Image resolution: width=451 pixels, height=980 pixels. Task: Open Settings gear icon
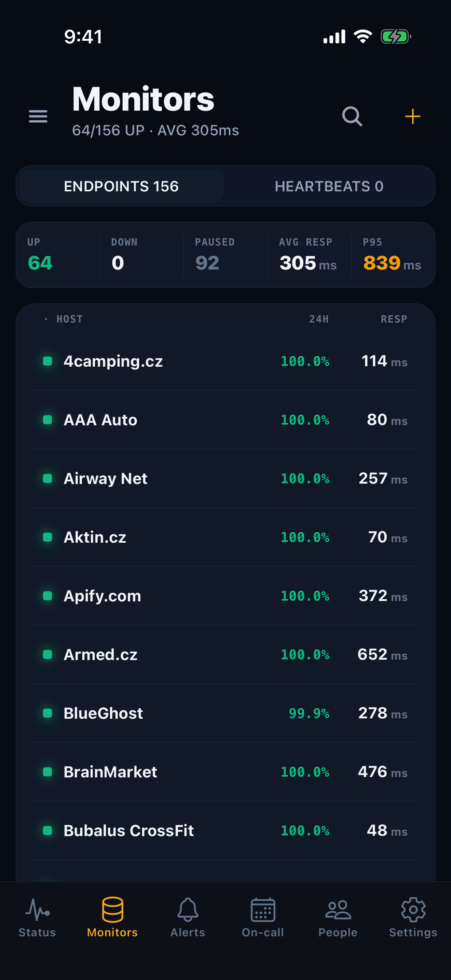click(x=413, y=909)
